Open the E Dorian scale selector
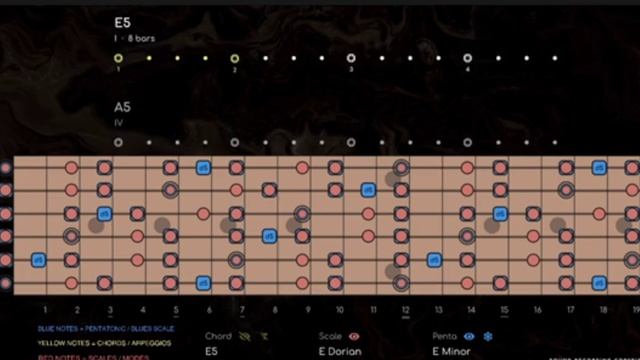The height and width of the screenshot is (360, 640). coord(340,351)
